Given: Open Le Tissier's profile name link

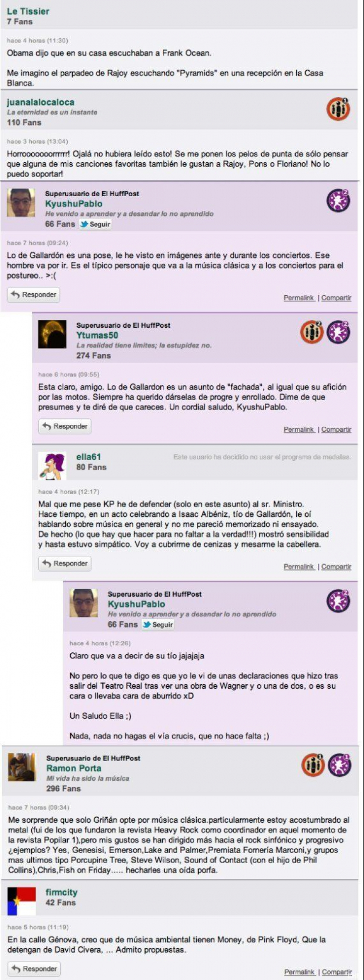Looking at the screenshot, I should coord(28,11).
